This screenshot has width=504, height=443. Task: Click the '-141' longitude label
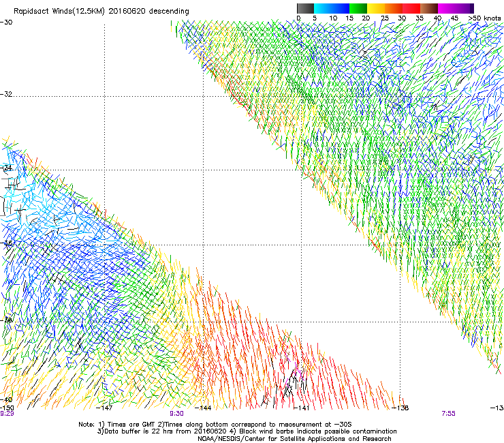pyautogui.click(x=302, y=408)
